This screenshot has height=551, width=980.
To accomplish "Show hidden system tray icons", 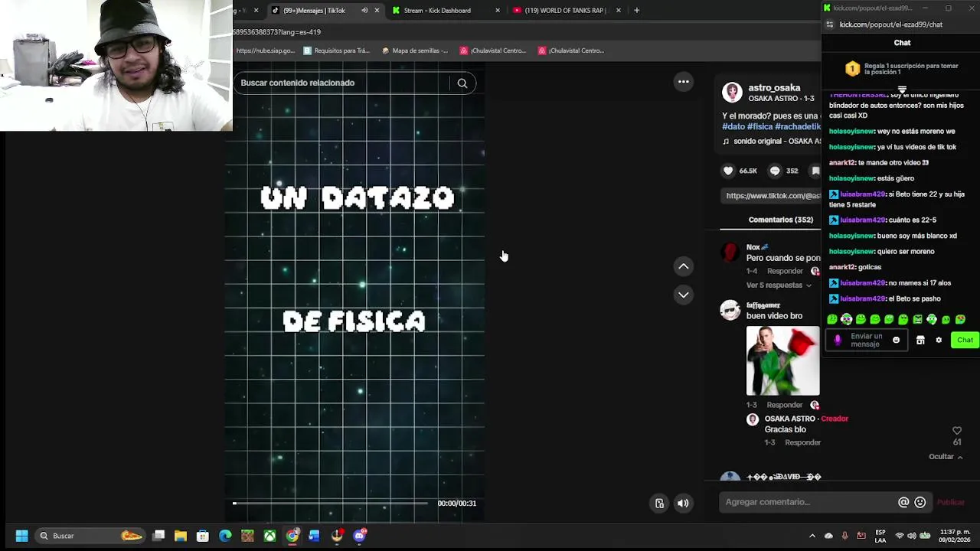I will pos(812,536).
